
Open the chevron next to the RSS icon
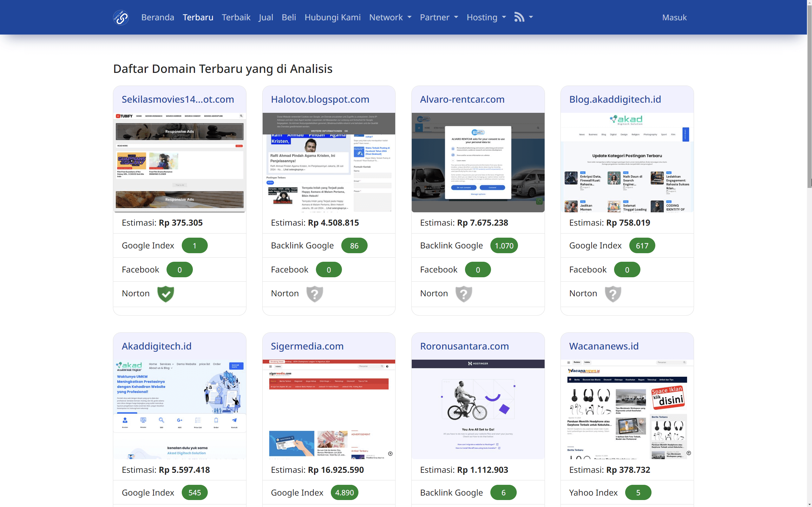531,17
